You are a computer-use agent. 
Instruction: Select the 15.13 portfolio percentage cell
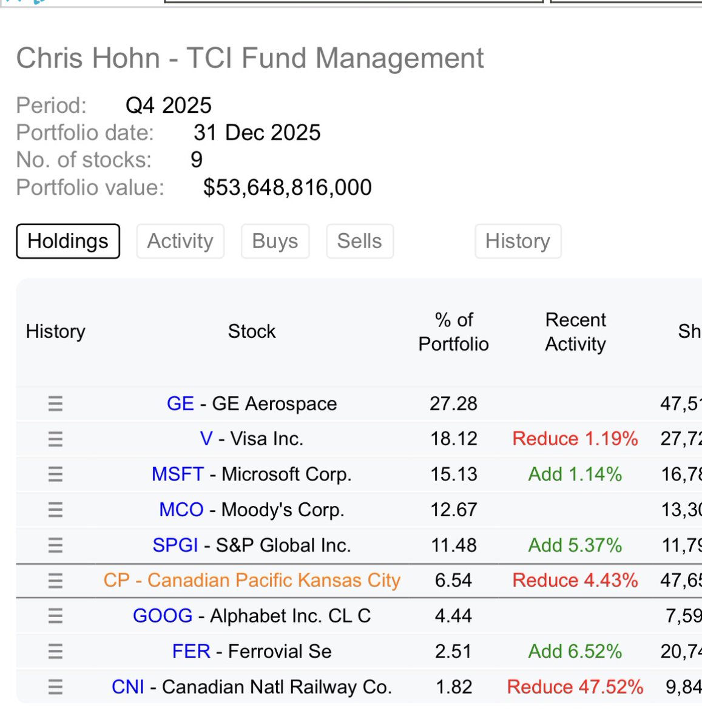pos(454,474)
